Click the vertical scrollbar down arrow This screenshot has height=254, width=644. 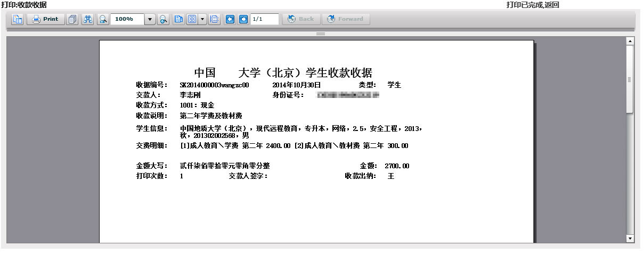630,239
